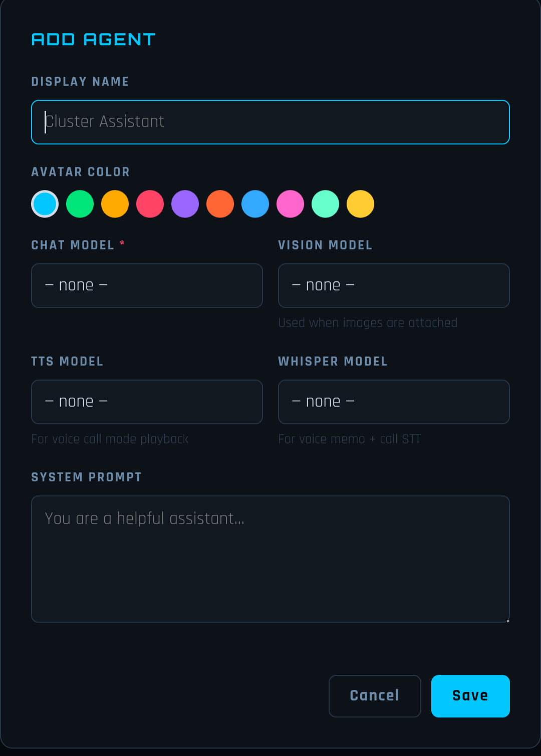Viewport: 541px width, 756px height.
Task: Grab the System Prompt resize handle
Action: coord(507,621)
